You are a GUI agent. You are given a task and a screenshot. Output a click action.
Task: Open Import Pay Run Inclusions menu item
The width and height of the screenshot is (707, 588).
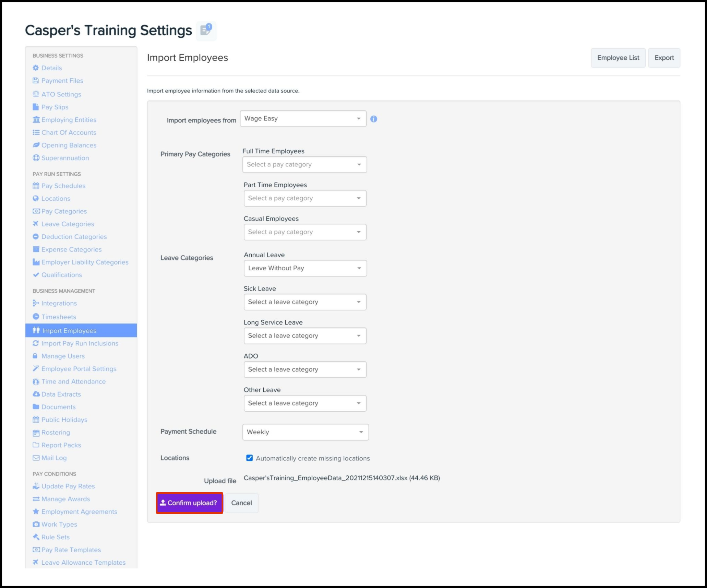tap(80, 343)
